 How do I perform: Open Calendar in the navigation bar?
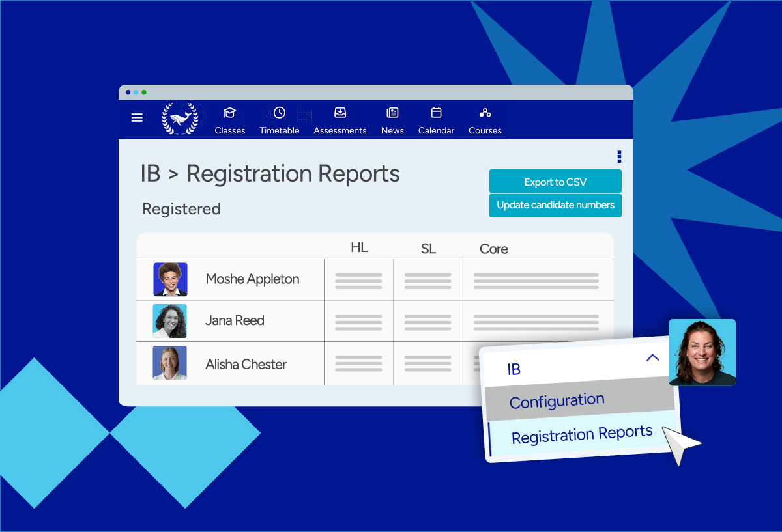436,120
